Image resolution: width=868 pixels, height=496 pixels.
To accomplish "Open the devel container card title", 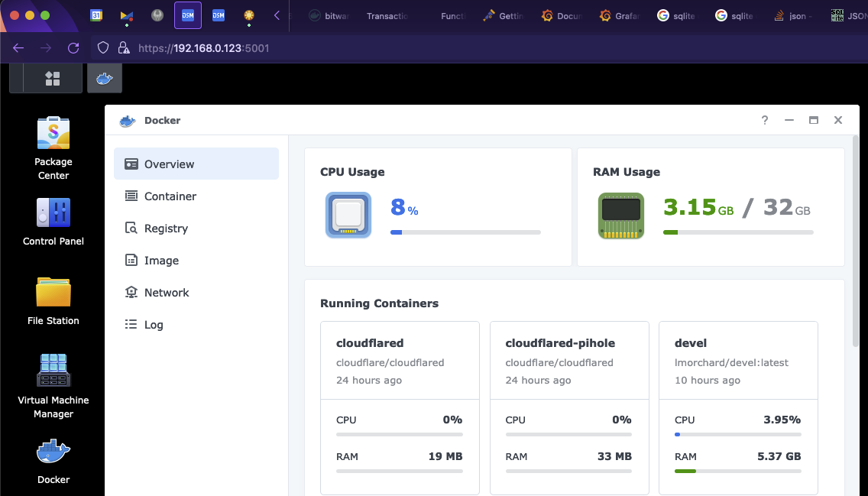I will pyautogui.click(x=691, y=343).
